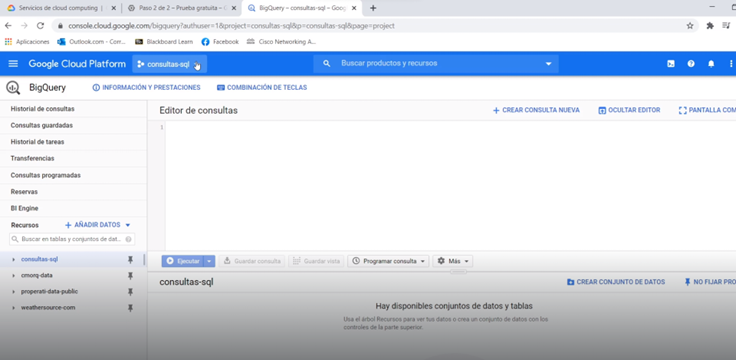Click PANTALLA COMPLETA fullscreen button
The width and height of the screenshot is (736, 360).
[x=707, y=110]
